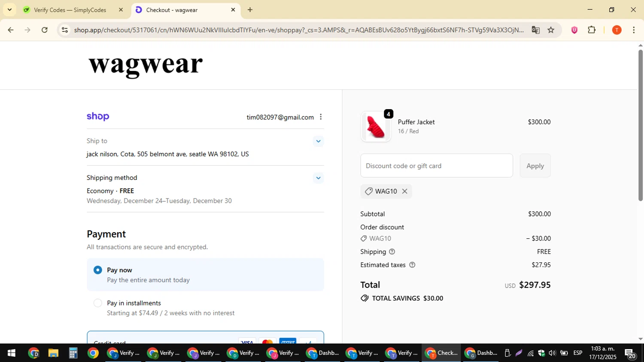Click the 16 / Red variant text
The width and height of the screenshot is (644, 362).
[408, 131]
